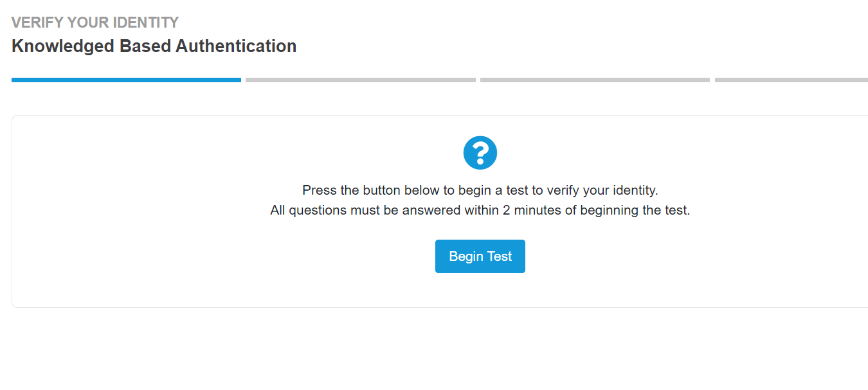Image resolution: width=868 pixels, height=390 pixels.
Task: Click the 2 minutes time limit warning text
Action: tap(480, 209)
